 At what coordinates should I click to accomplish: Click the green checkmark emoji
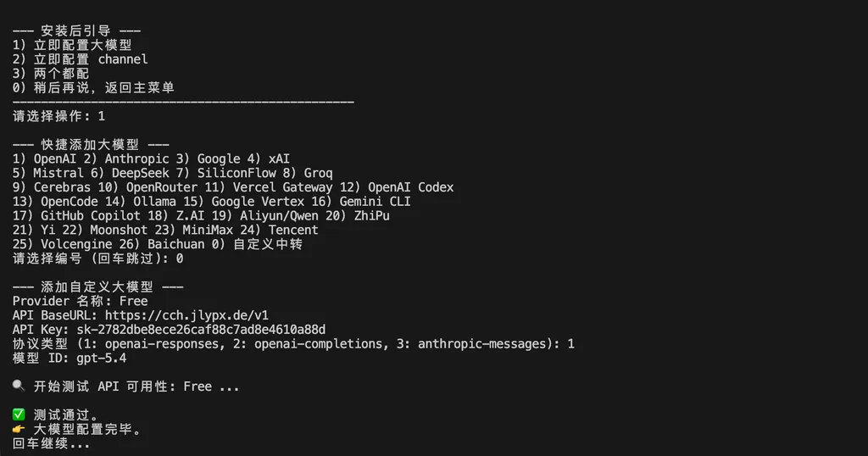point(19,415)
